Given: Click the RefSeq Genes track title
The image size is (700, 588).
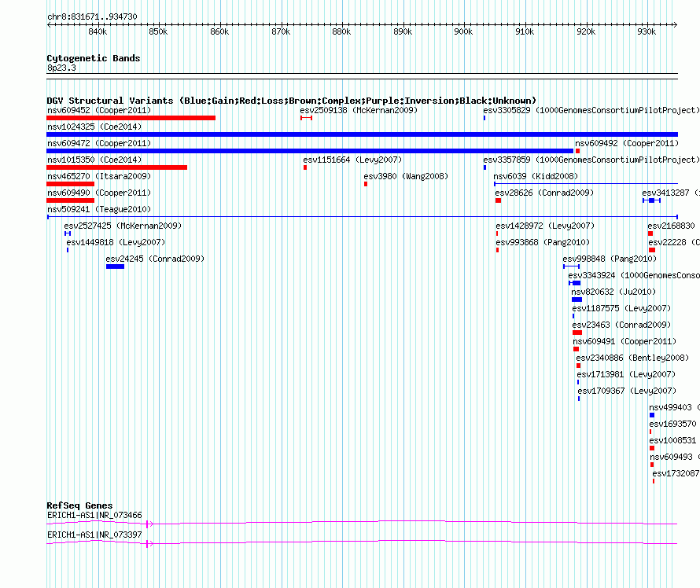Looking at the screenshot, I should click(x=79, y=505).
